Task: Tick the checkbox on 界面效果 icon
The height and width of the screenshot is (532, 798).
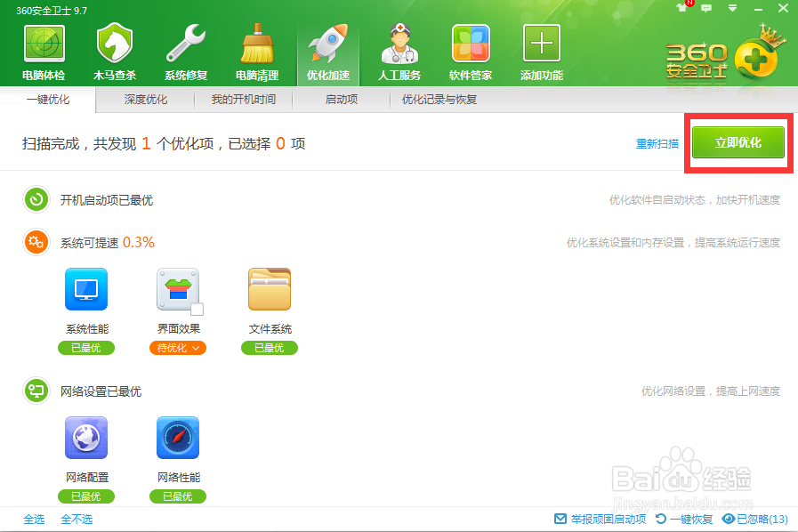Action: 197,309
